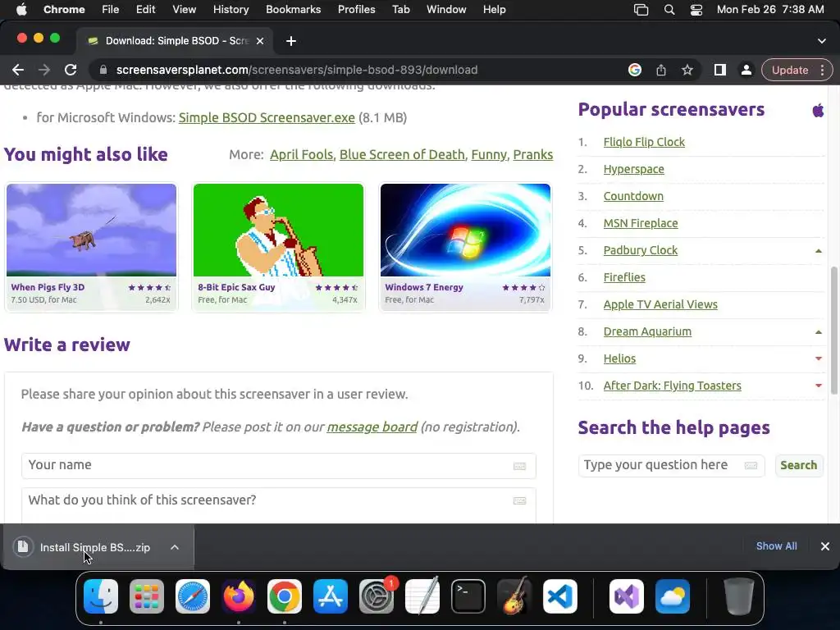Download Simple BSOD Screensaver.exe for Windows
The width and height of the screenshot is (840, 630).
pyautogui.click(x=267, y=118)
